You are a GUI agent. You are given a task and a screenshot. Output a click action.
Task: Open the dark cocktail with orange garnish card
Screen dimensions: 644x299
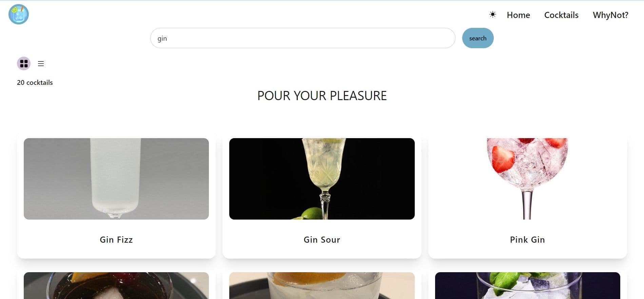tap(116, 285)
